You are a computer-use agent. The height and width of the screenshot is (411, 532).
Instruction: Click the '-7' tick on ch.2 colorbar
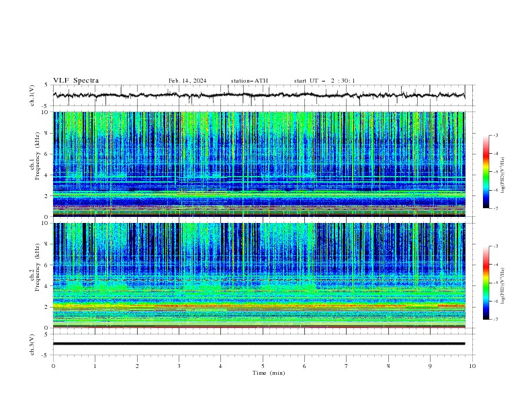tap(495, 319)
